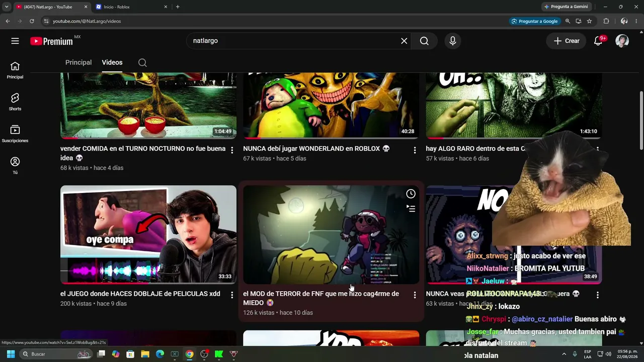This screenshot has width=644, height=362.
Task: Clear the natlargo search text
Action: click(404, 41)
